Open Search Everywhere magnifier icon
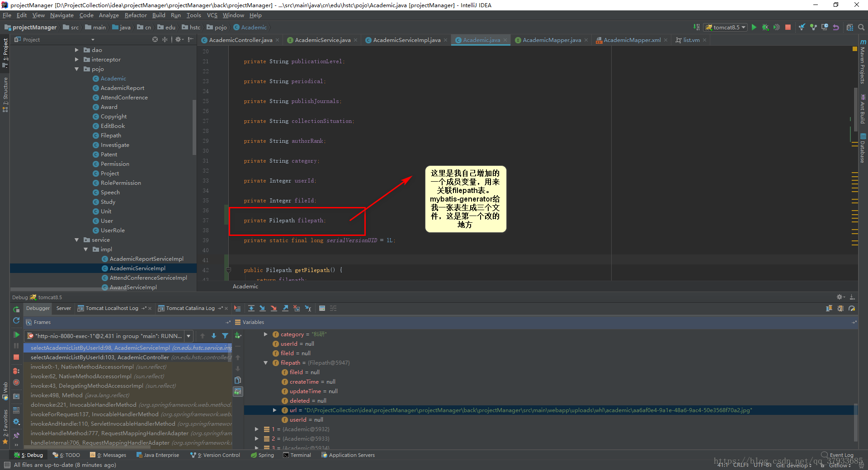The height and width of the screenshot is (470, 868). pyautogui.click(x=861, y=28)
